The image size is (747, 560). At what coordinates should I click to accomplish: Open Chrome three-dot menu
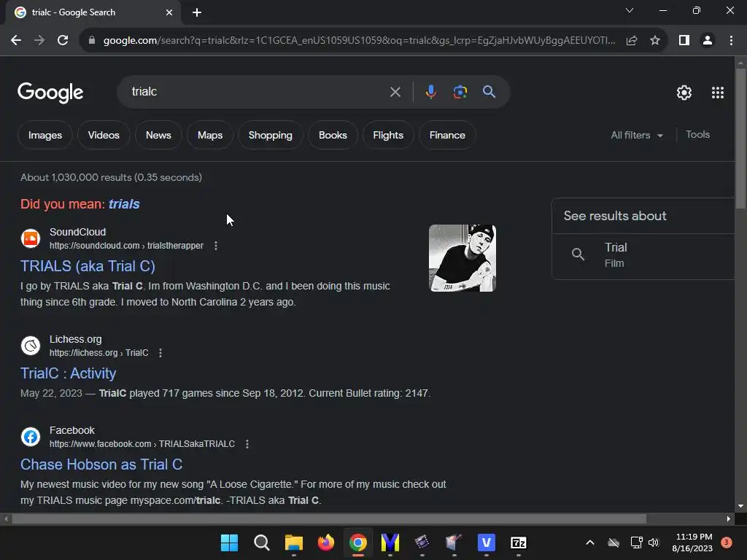[x=731, y=41]
